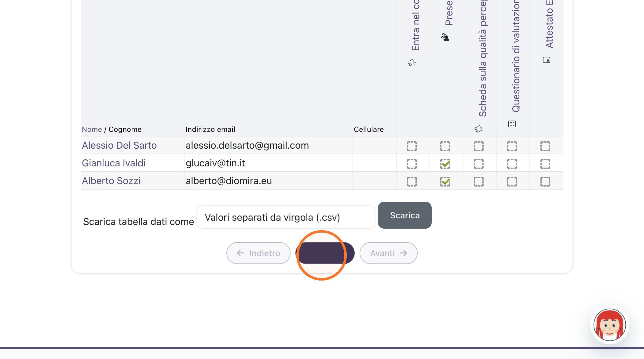644x359 pixels.
Task: Open the Scheda sulla qualità header link
Action: (483, 58)
